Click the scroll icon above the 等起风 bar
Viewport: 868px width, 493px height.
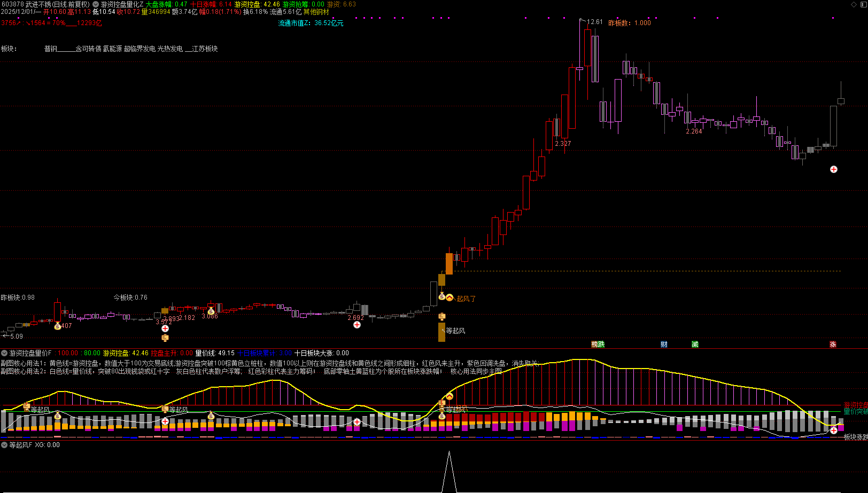tap(442, 317)
